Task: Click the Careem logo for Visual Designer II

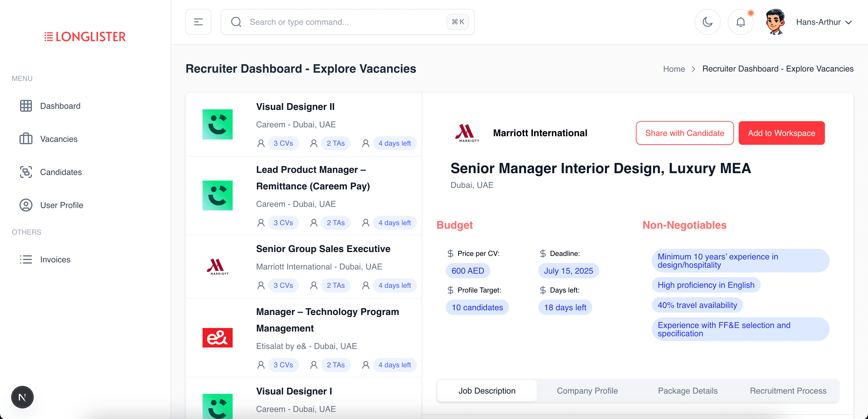Action: click(217, 124)
